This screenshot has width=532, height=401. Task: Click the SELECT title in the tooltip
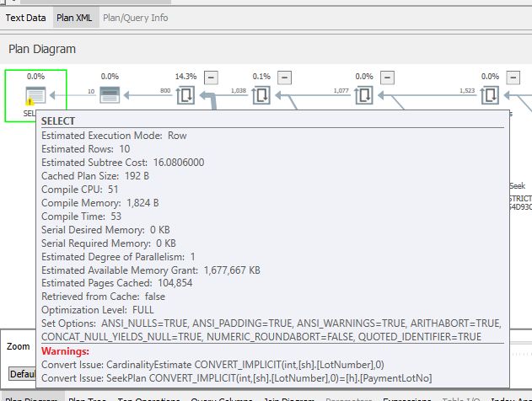pos(58,121)
